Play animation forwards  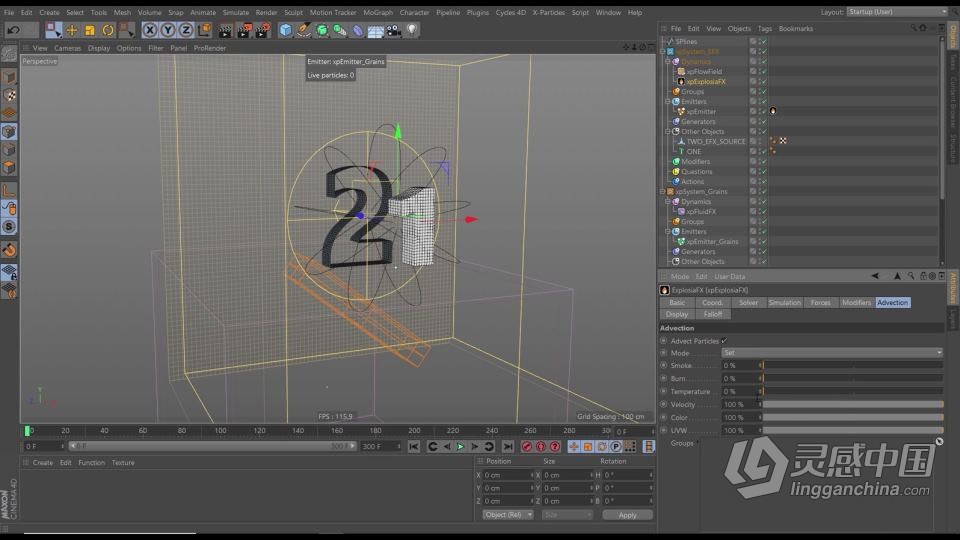point(460,446)
